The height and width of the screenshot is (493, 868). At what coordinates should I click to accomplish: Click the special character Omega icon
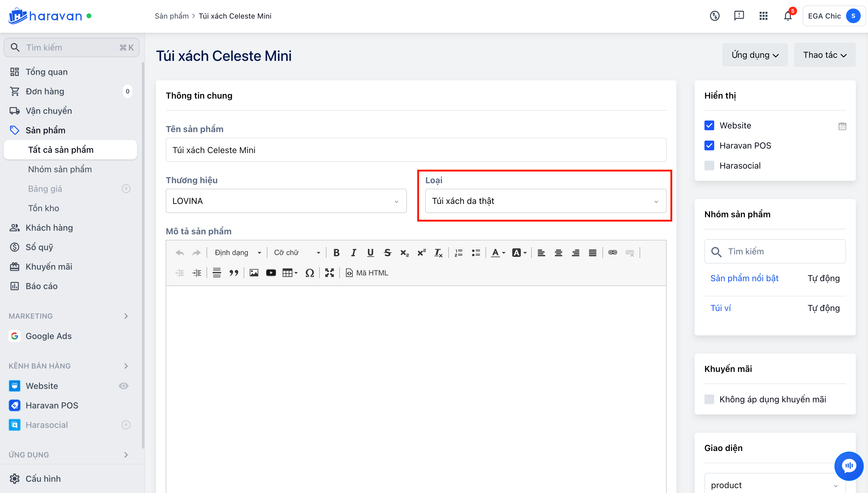(x=309, y=273)
